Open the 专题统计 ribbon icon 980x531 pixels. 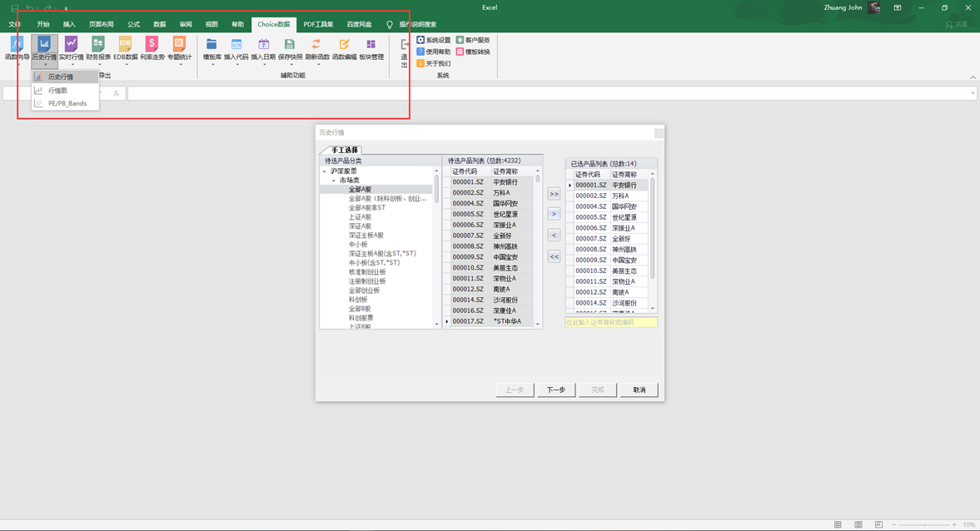pos(179,44)
